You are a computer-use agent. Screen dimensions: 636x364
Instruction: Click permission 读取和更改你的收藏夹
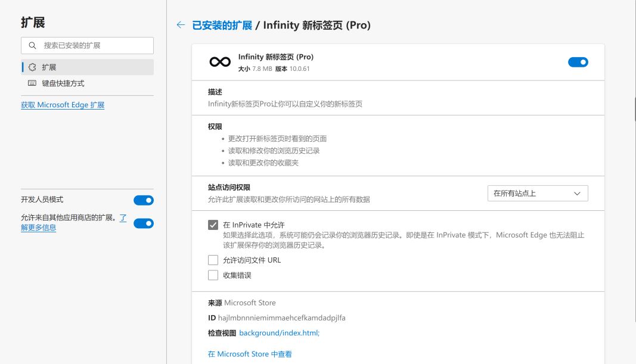[263, 163]
